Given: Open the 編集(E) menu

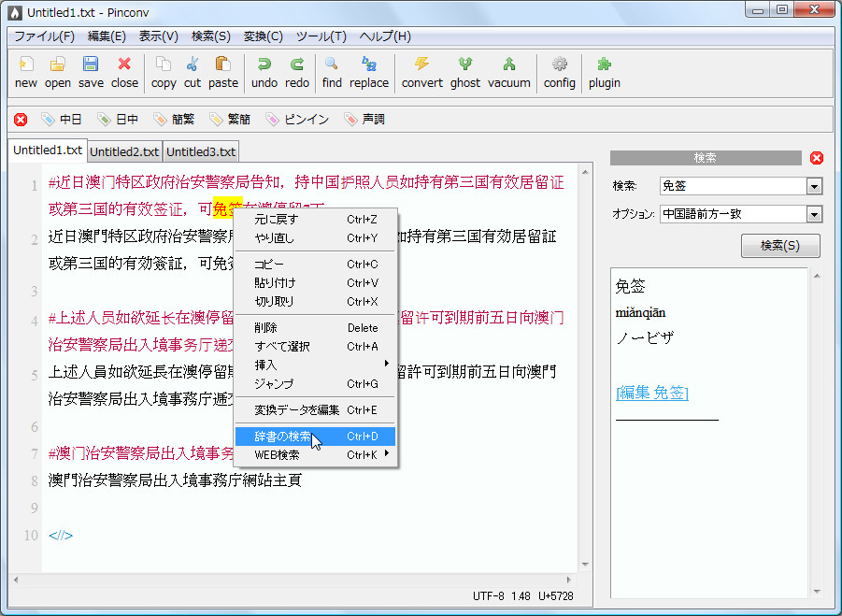Looking at the screenshot, I should click(x=107, y=36).
